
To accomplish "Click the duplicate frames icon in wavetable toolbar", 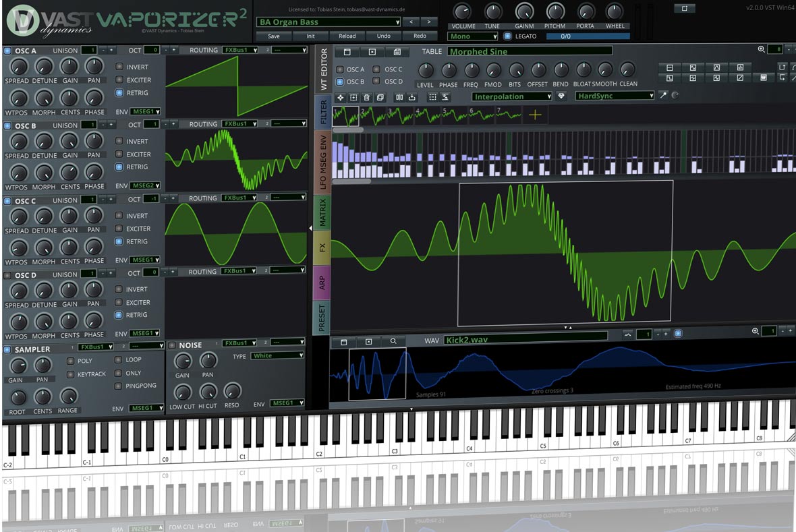I will [x=380, y=98].
